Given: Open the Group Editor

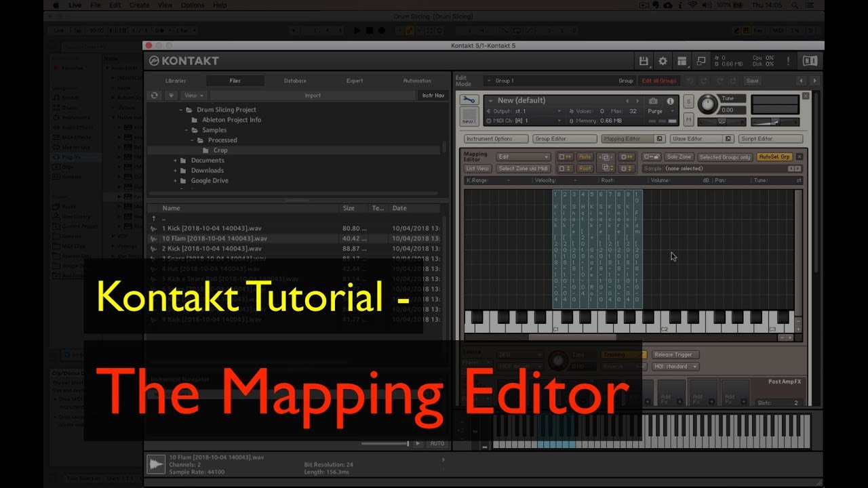Looking at the screenshot, I should pyautogui.click(x=564, y=139).
